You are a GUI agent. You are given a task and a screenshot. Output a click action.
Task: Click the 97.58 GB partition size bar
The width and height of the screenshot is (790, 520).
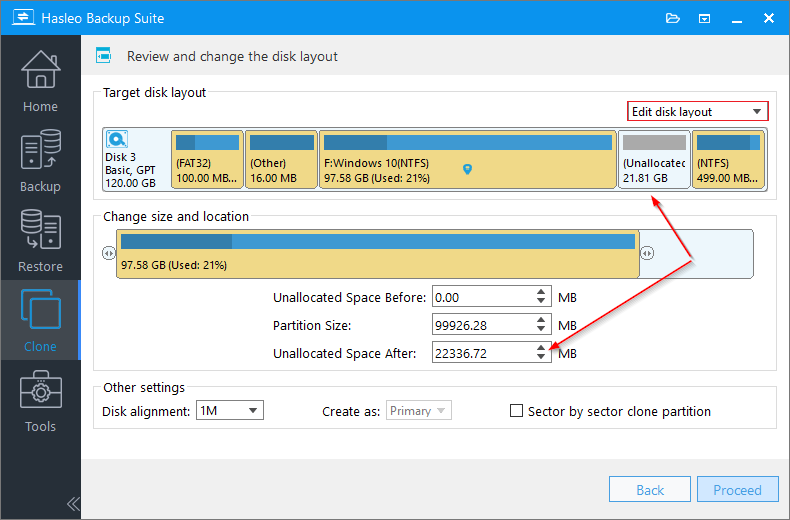[378, 254]
